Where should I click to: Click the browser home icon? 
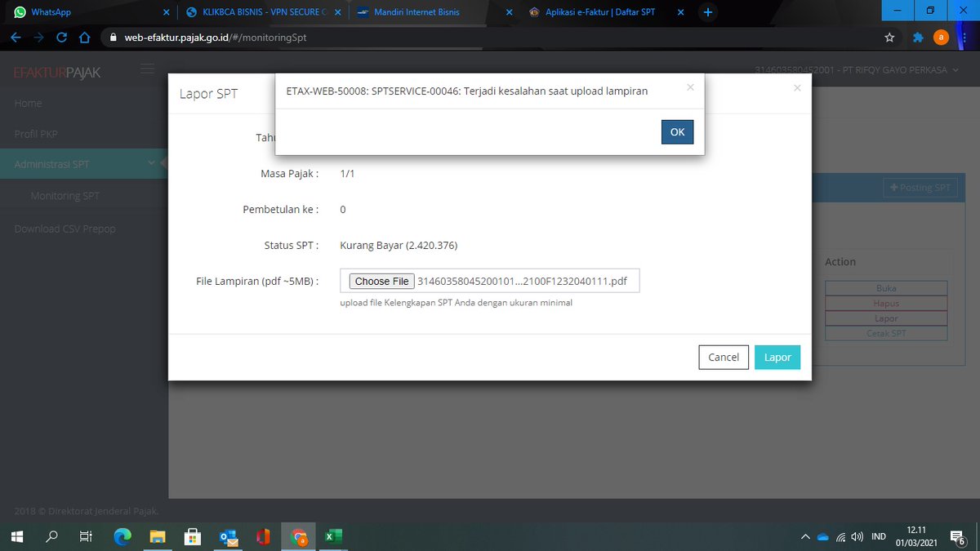tap(83, 38)
